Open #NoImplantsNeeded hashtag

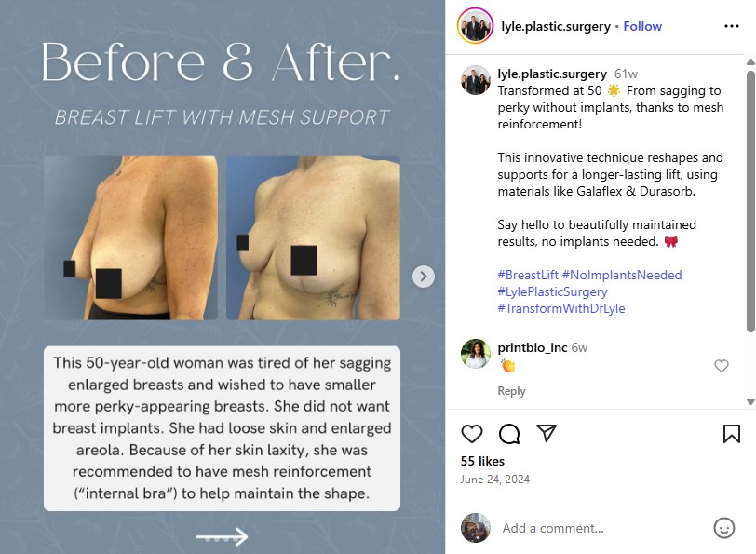click(x=622, y=275)
